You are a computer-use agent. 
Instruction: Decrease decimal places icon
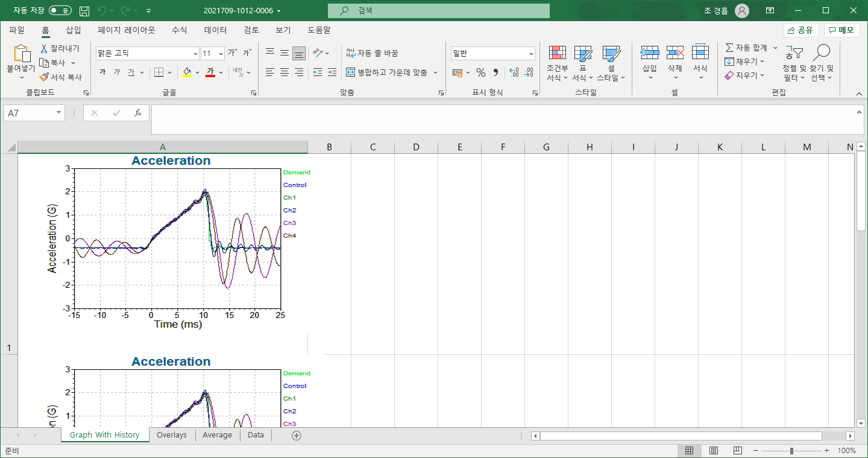(x=529, y=72)
